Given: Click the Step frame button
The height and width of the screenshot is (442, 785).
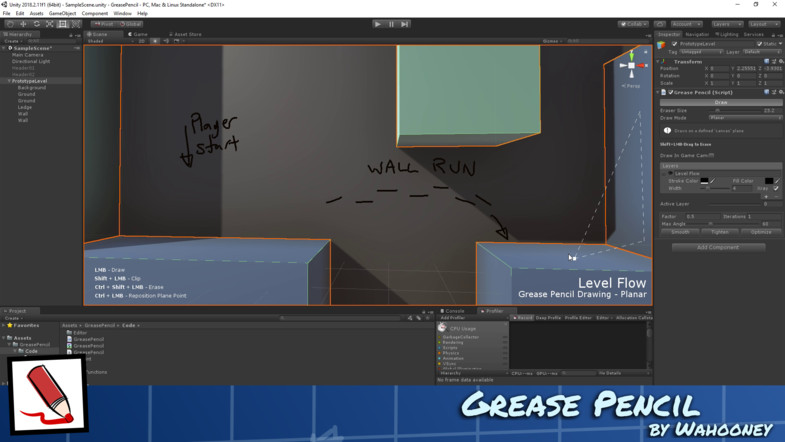Looking at the screenshot, I should point(405,24).
